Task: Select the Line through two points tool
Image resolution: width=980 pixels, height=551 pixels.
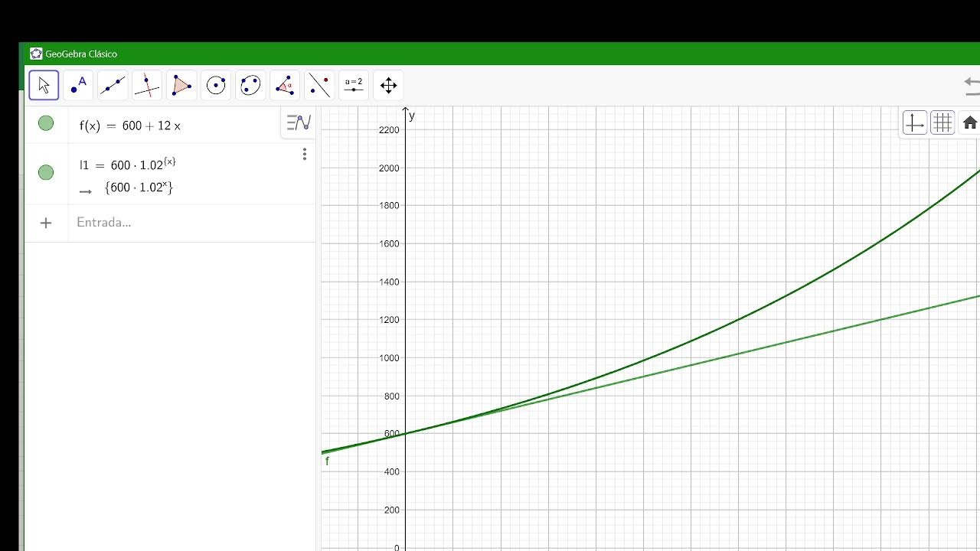Action: [x=113, y=85]
